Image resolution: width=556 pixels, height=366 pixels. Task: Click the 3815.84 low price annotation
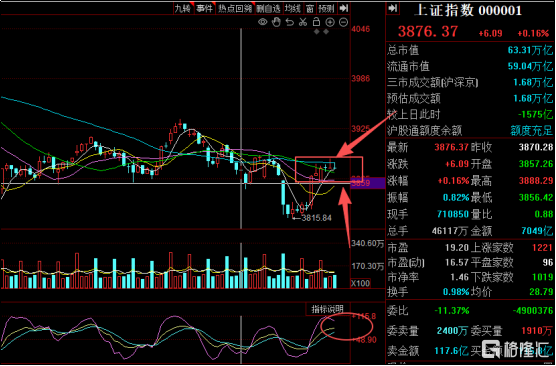pyautogui.click(x=316, y=218)
